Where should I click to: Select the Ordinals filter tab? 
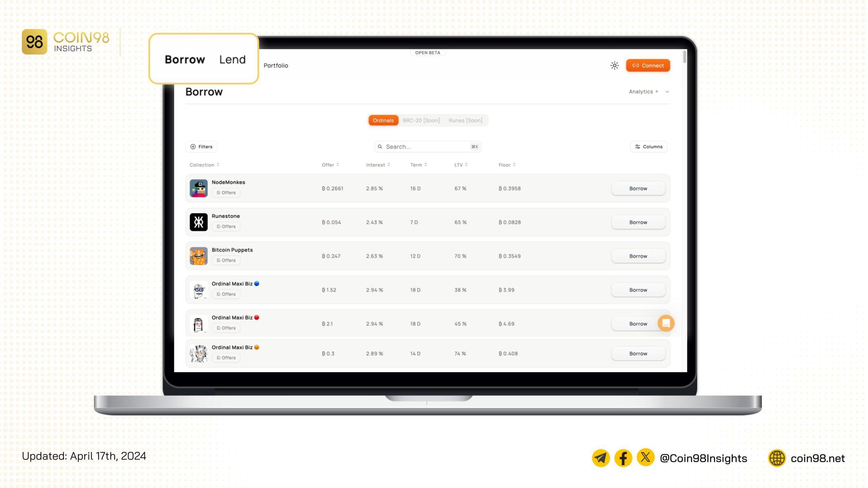(383, 120)
